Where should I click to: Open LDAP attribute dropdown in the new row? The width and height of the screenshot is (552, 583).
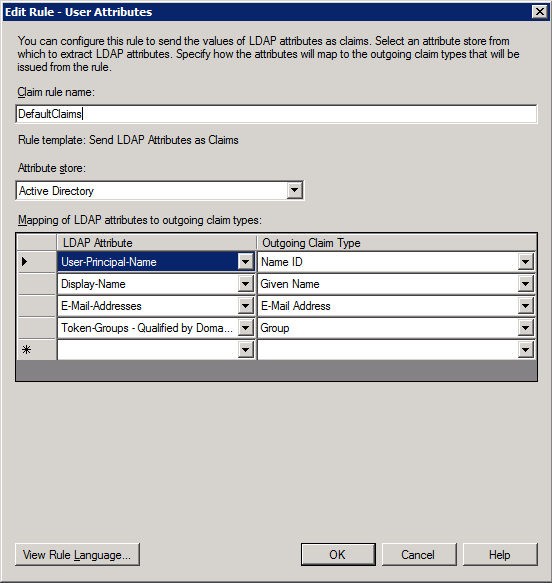click(246, 350)
